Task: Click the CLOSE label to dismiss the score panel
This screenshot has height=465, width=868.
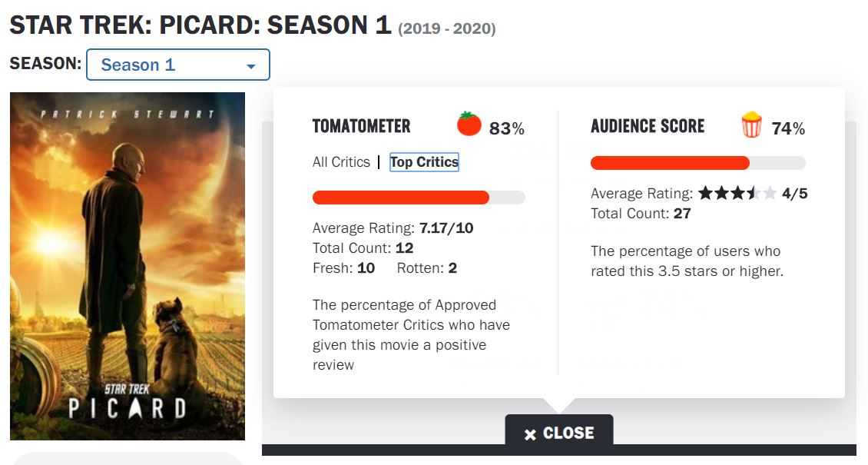Action: pyautogui.click(x=568, y=433)
